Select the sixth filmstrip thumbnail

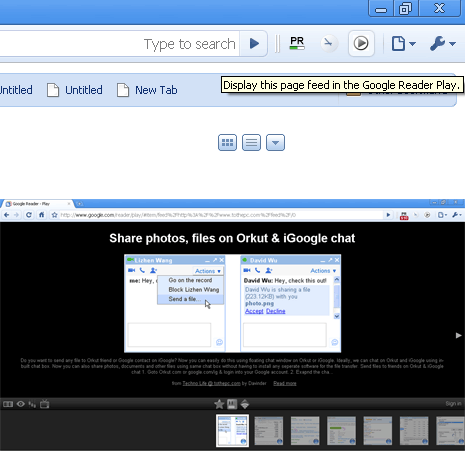coord(414,430)
